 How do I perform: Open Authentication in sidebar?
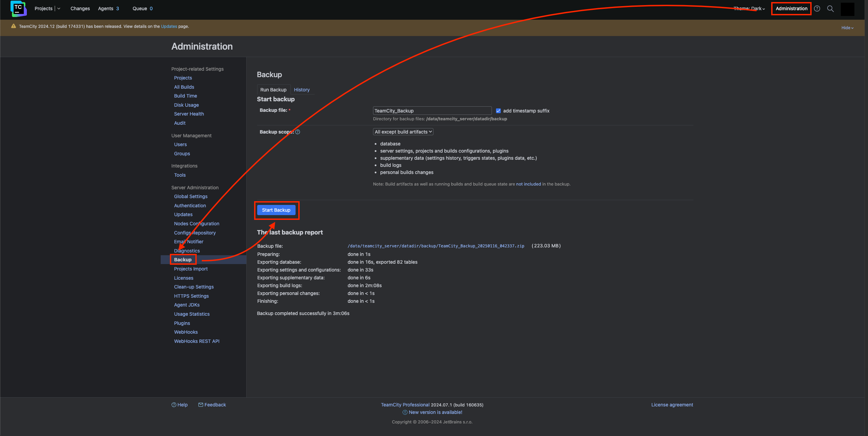tap(190, 206)
